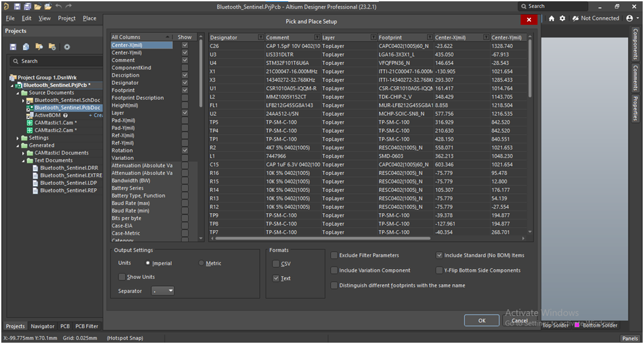The height and width of the screenshot is (344, 644).
Task: Check Y-Flip Bottom Side Components
Action: click(439, 270)
